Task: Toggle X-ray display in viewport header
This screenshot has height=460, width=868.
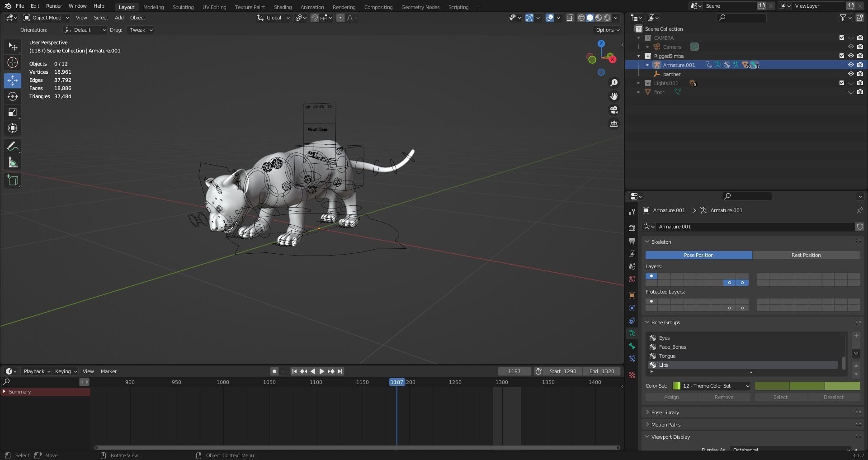Action: (570, 18)
